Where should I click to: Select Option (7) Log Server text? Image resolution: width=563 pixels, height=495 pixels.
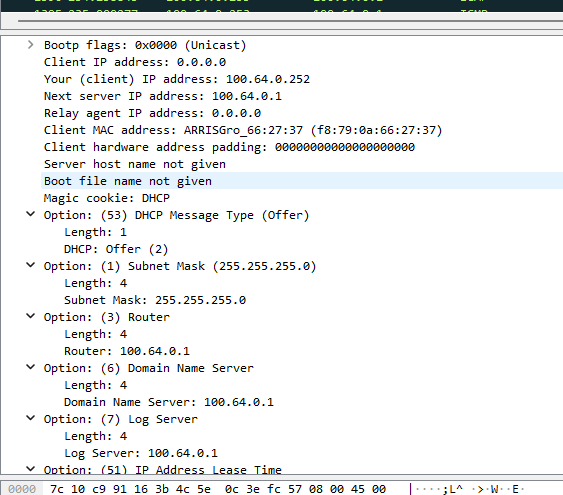pos(121,419)
